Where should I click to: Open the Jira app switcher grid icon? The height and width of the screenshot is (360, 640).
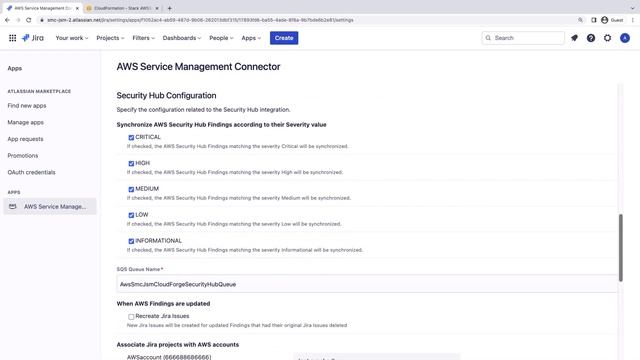13,38
